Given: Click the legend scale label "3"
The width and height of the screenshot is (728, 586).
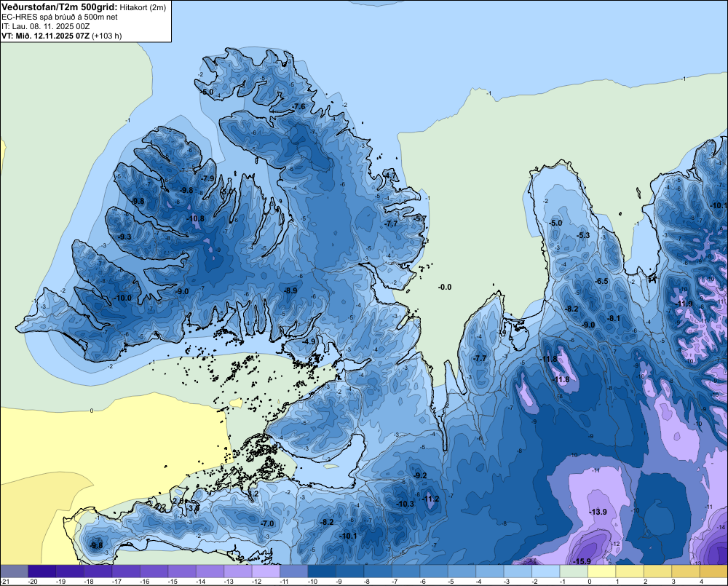Looking at the screenshot, I should pos(673,582).
